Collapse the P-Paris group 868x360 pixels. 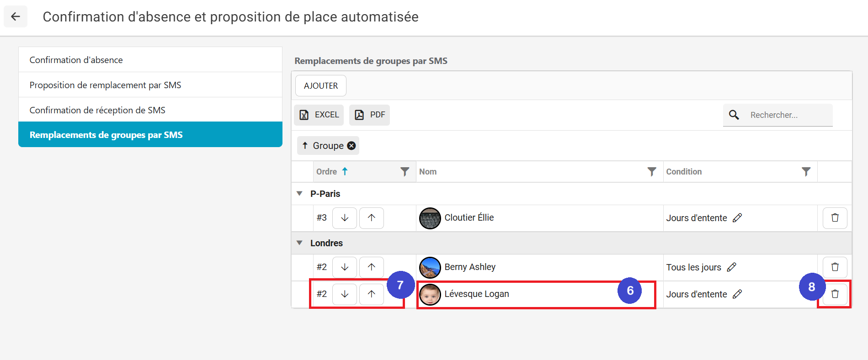(x=299, y=194)
